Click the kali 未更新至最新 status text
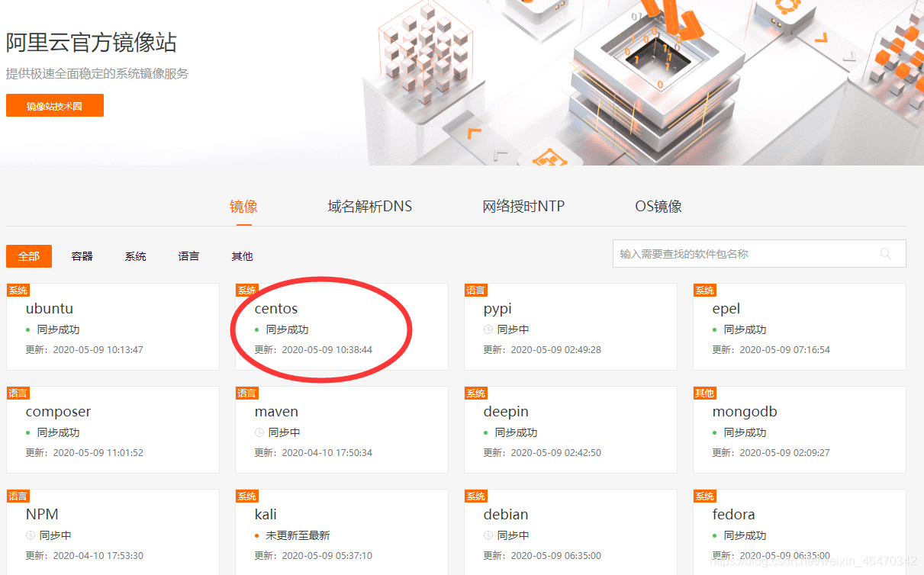924x575 pixels. [298, 535]
